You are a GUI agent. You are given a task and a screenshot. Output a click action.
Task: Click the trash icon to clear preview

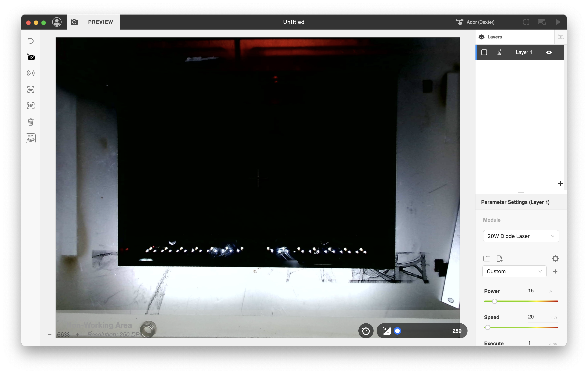(x=30, y=122)
